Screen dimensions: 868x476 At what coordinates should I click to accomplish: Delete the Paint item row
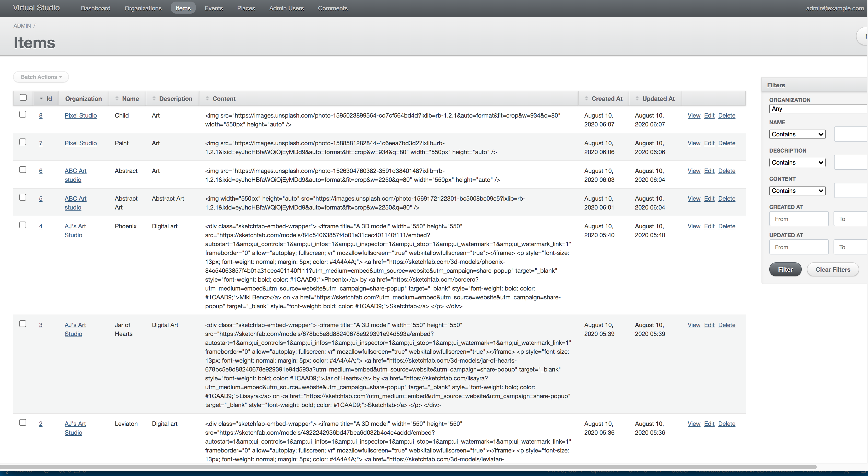click(x=726, y=143)
